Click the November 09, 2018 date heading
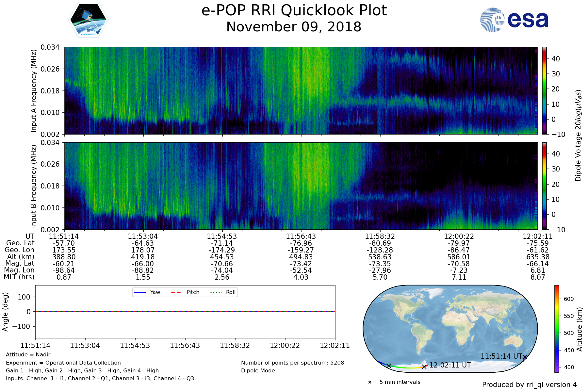This screenshot has width=588, height=392. [x=294, y=27]
